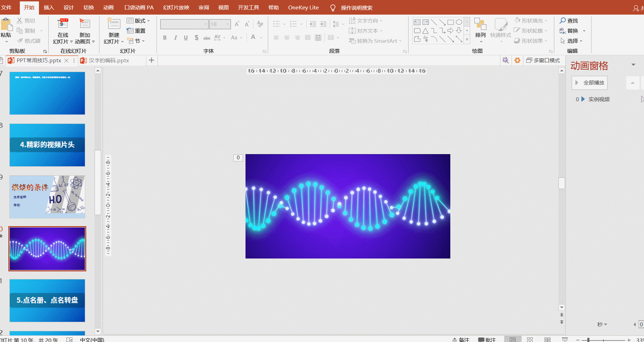Screen dimensions: 644x342
Task: Click the Arrange (排列) icon
Action: tap(480, 24)
